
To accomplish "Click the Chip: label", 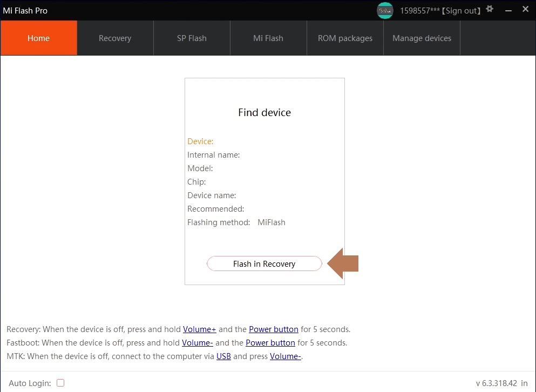I will click(x=196, y=182).
